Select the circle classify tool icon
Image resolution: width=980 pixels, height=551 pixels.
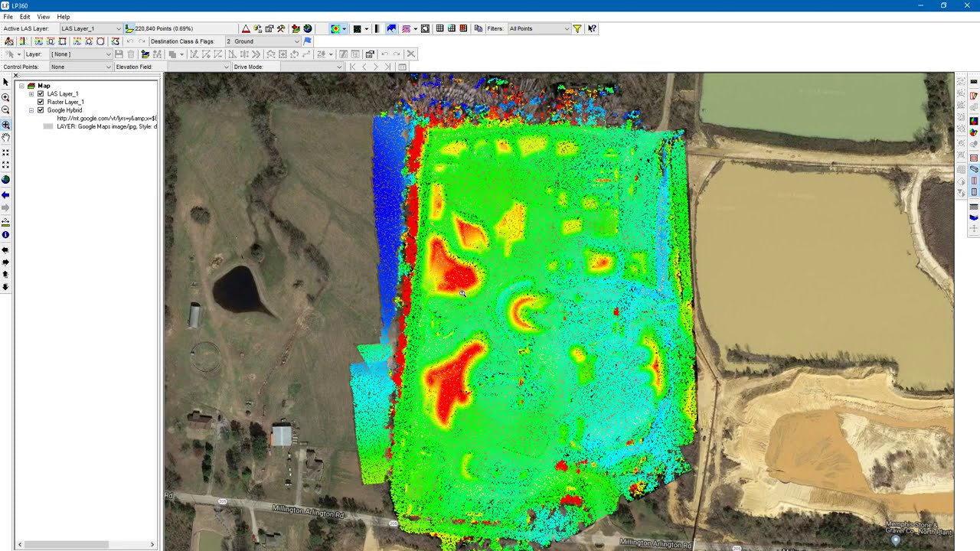tap(100, 41)
